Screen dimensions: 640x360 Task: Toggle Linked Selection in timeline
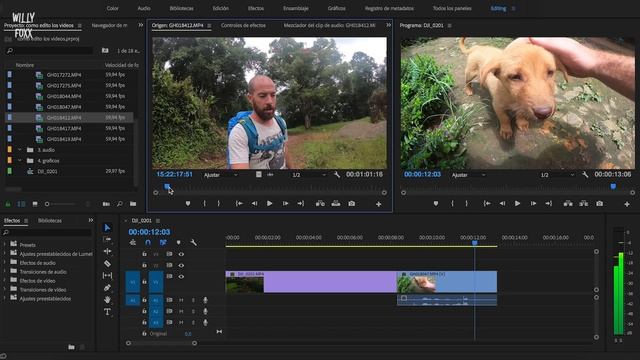[163, 242]
